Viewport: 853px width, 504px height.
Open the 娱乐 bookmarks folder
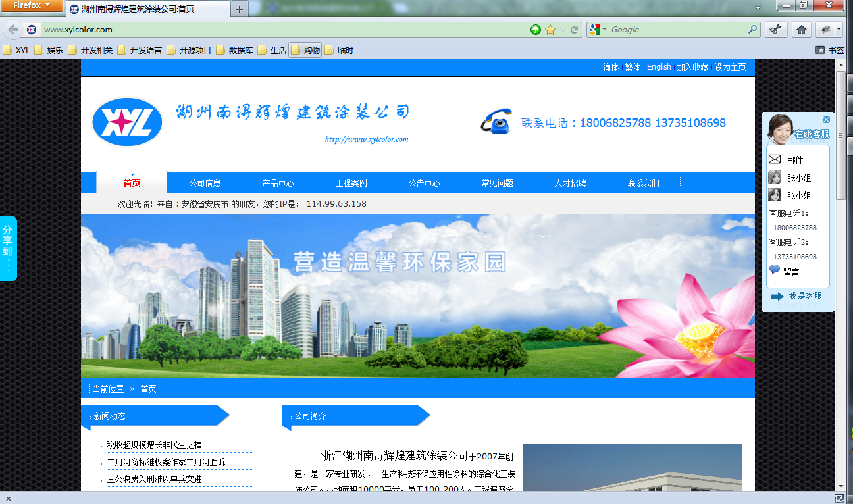[49, 50]
